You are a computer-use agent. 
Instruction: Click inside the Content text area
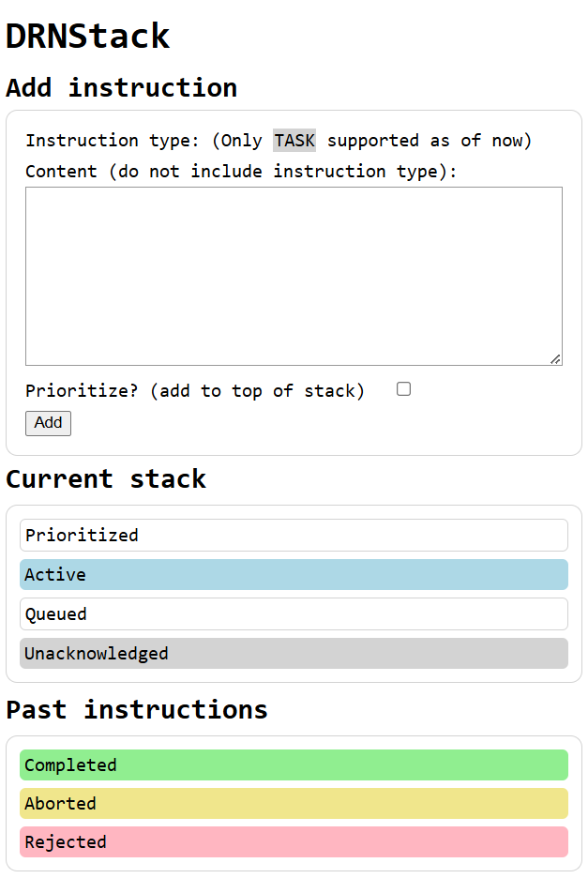pyautogui.click(x=294, y=272)
